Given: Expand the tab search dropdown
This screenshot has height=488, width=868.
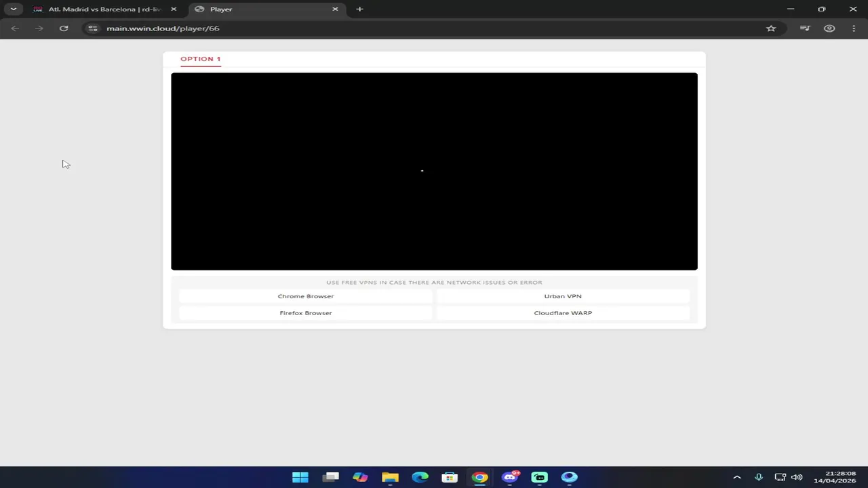Looking at the screenshot, I should coord(13,9).
